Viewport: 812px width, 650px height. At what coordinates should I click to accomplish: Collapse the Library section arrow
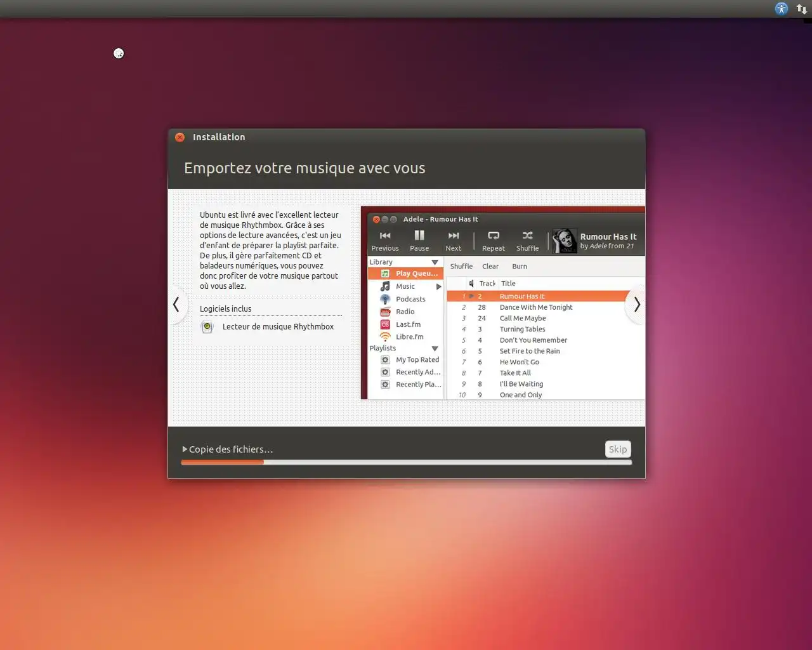[435, 262]
